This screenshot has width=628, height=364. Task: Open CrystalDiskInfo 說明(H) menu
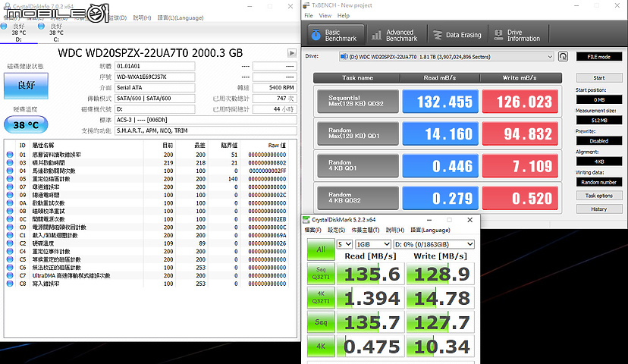(142, 18)
